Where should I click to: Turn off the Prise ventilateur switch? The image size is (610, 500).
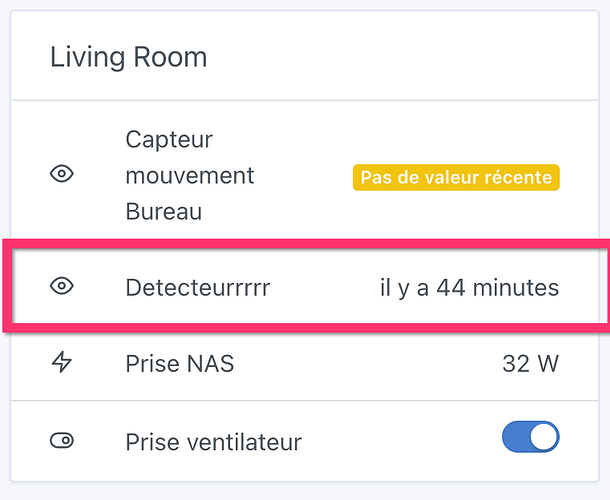530,438
